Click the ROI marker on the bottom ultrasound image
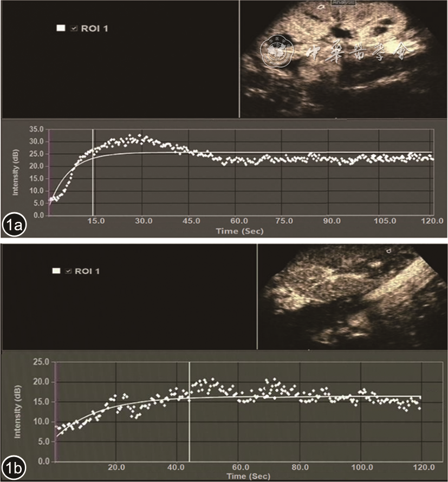448x482 pixels. [388, 251]
